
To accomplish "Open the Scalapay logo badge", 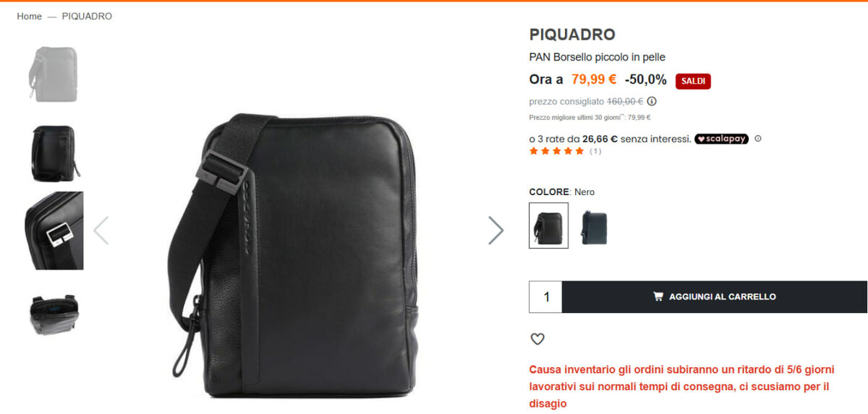I will tap(721, 139).
